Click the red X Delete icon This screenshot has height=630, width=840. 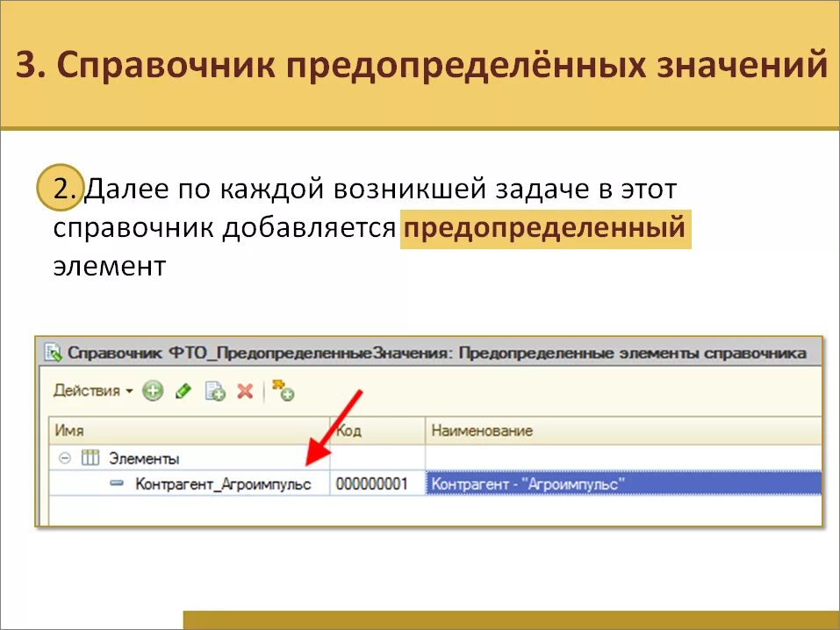[x=246, y=391]
